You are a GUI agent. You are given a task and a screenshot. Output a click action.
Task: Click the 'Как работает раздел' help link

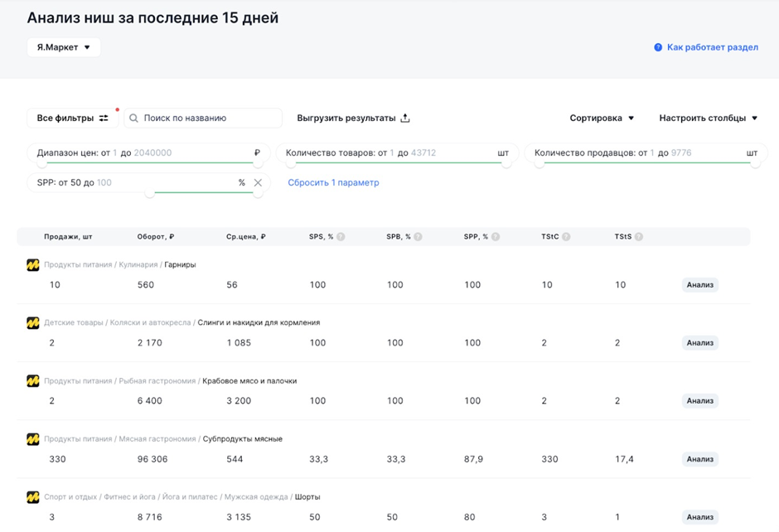tap(713, 47)
